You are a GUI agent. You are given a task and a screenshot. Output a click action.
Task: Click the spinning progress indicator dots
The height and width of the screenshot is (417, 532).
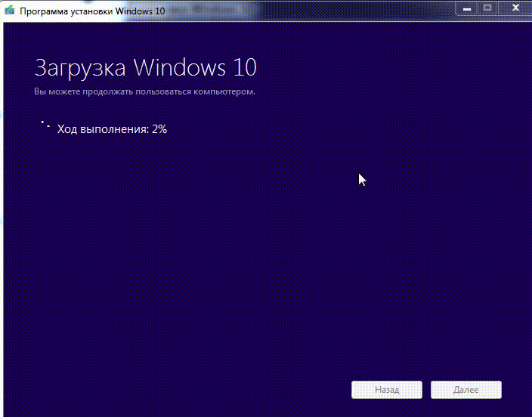[x=45, y=124]
